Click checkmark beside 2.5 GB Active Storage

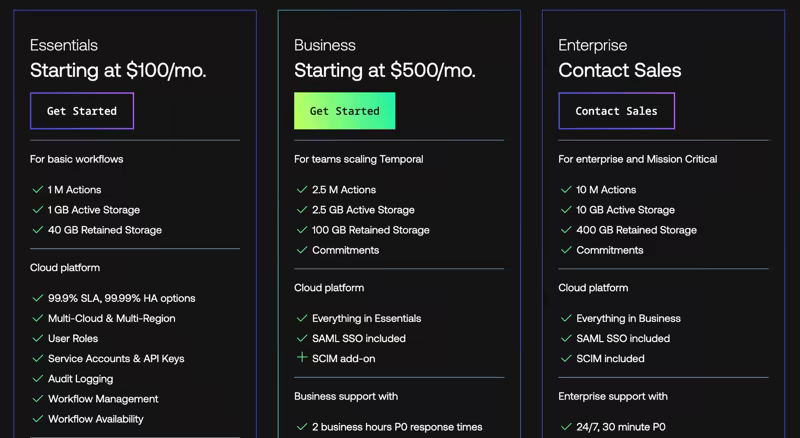click(x=302, y=210)
